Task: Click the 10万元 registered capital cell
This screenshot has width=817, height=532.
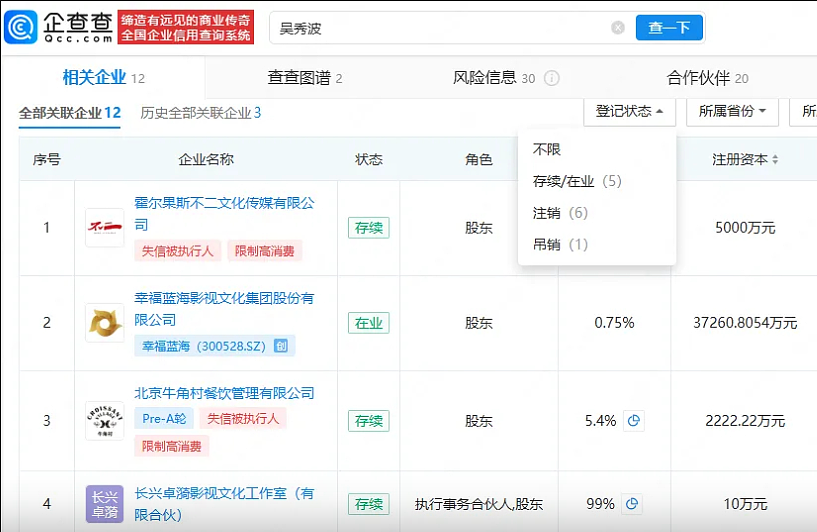Action: point(745,504)
